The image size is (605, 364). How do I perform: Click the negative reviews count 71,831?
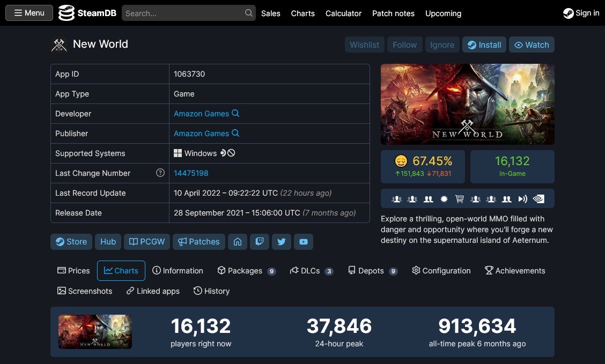(x=439, y=174)
